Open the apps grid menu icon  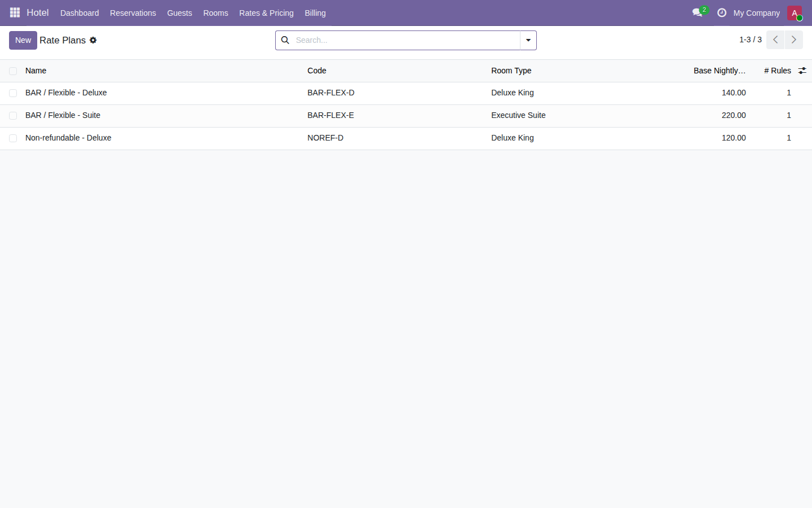click(x=15, y=12)
